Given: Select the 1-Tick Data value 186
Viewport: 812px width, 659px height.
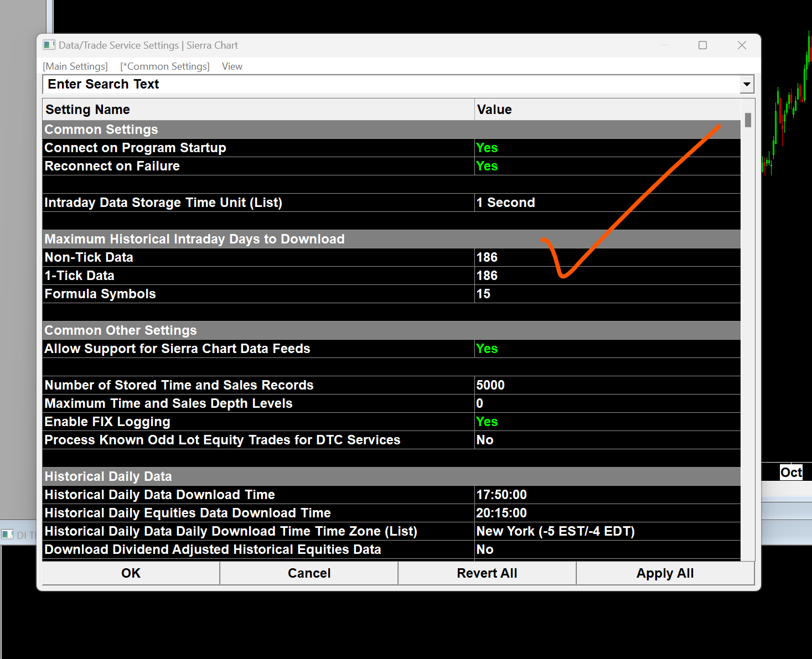Looking at the screenshot, I should click(607, 276).
